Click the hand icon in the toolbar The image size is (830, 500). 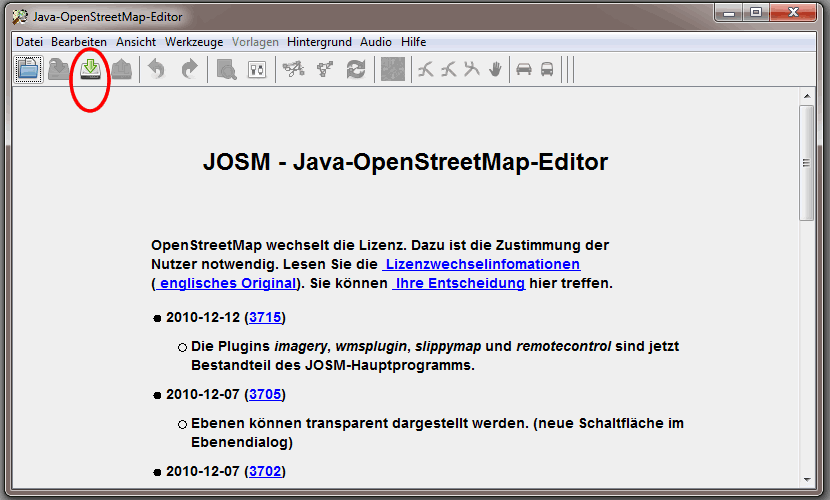click(494, 69)
